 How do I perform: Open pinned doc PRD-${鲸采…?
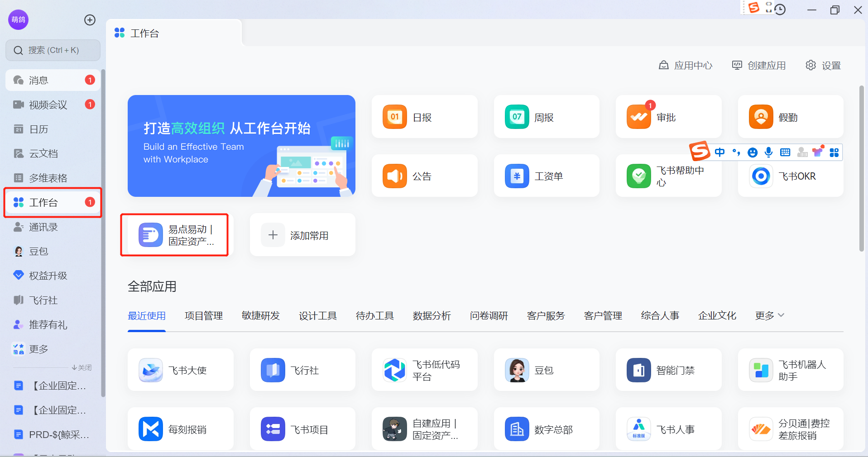pos(53,434)
